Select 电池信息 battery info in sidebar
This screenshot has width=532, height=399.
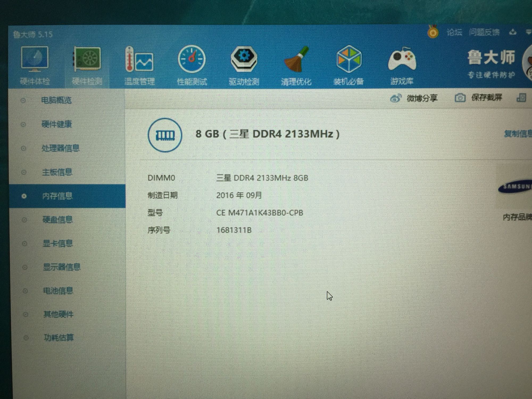click(58, 291)
